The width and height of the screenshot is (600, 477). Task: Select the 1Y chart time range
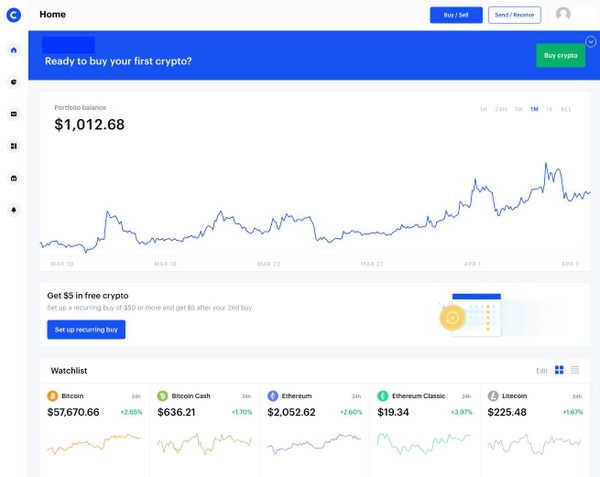[x=549, y=108]
